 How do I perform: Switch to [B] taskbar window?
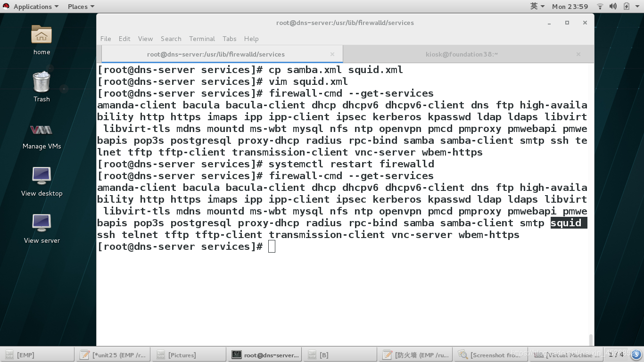tap(341, 355)
